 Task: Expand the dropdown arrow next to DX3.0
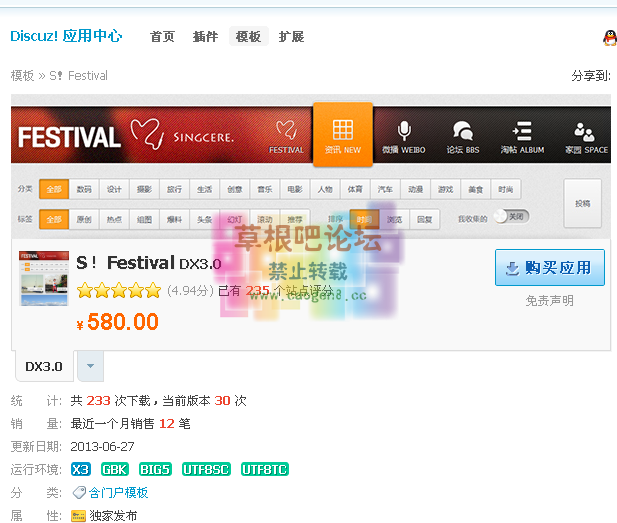pos(90,366)
